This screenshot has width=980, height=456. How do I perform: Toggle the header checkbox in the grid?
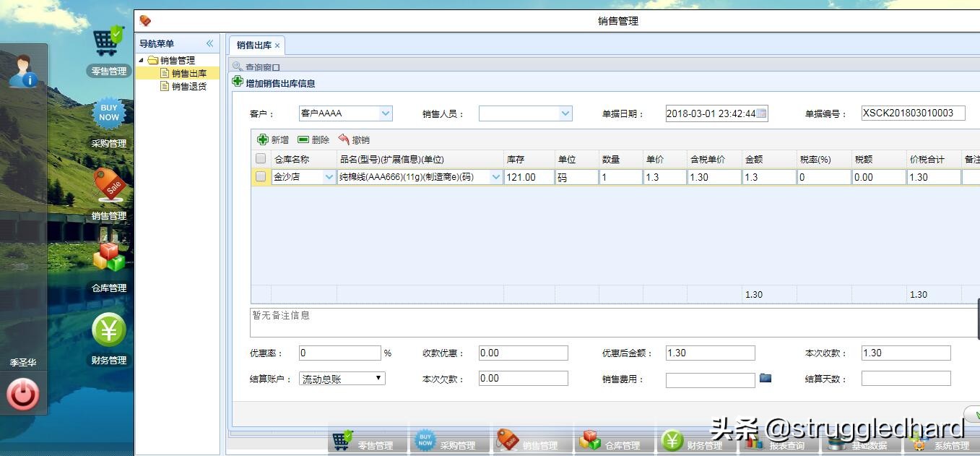[x=260, y=158]
